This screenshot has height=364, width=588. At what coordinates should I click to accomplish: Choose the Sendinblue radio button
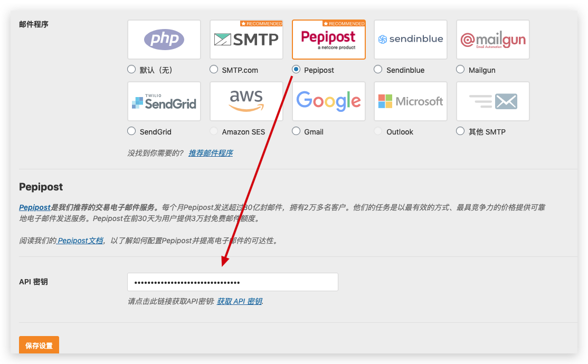(x=378, y=70)
